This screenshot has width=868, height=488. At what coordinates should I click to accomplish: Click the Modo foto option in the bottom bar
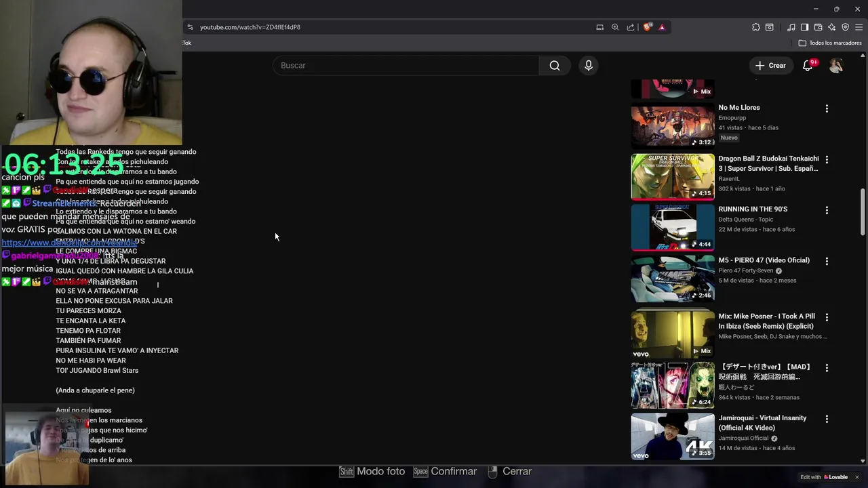click(x=372, y=471)
